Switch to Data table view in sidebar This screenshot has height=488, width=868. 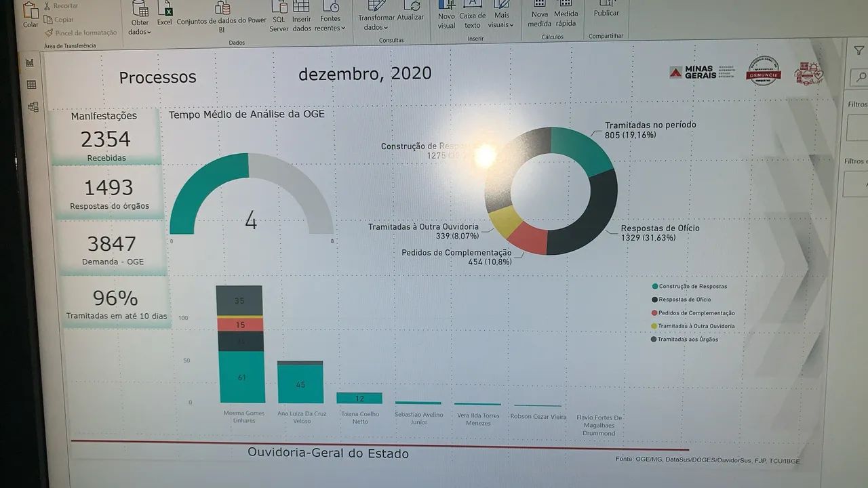(31, 85)
